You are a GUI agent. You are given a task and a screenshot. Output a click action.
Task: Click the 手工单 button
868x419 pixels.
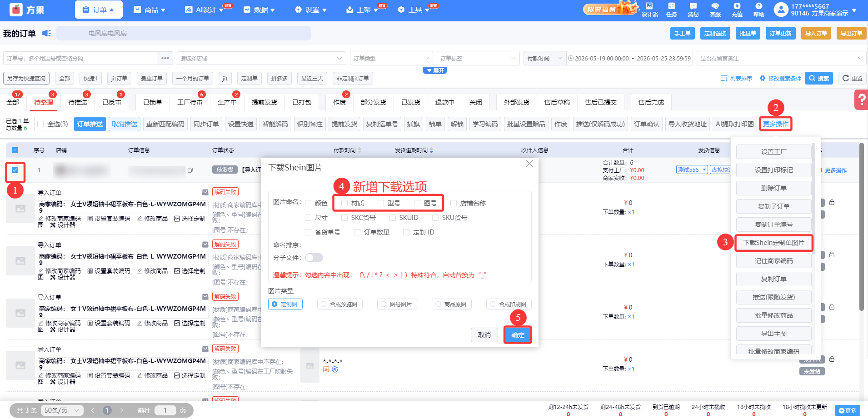[682, 33]
